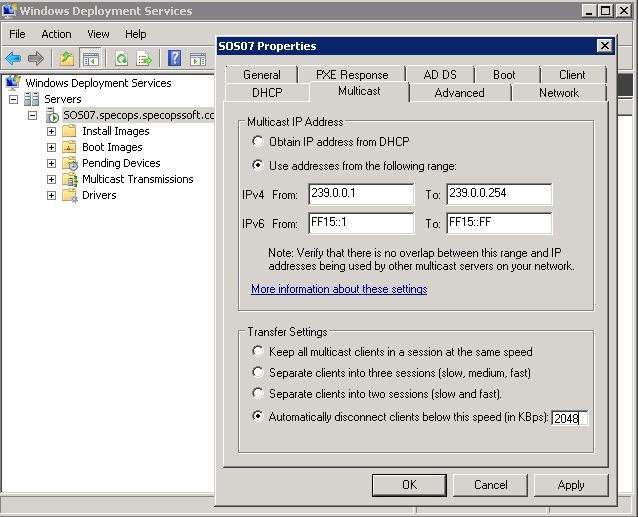
Task: Click the SOS07 server icon in tree
Action: (x=52, y=115)
